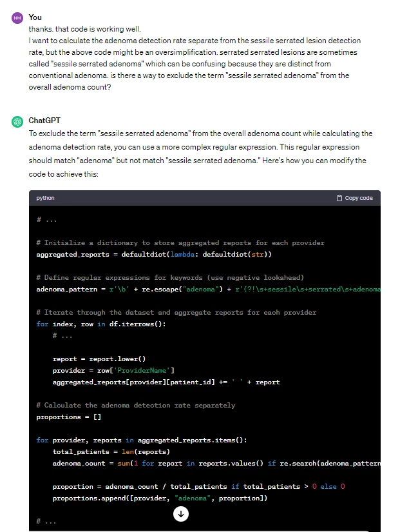Image resolution: width=409 pixels, height=532 pixels.
Task: Click the 'aggregated_reports[provider][patient_id] +=' line
Action: pos(166,382)
